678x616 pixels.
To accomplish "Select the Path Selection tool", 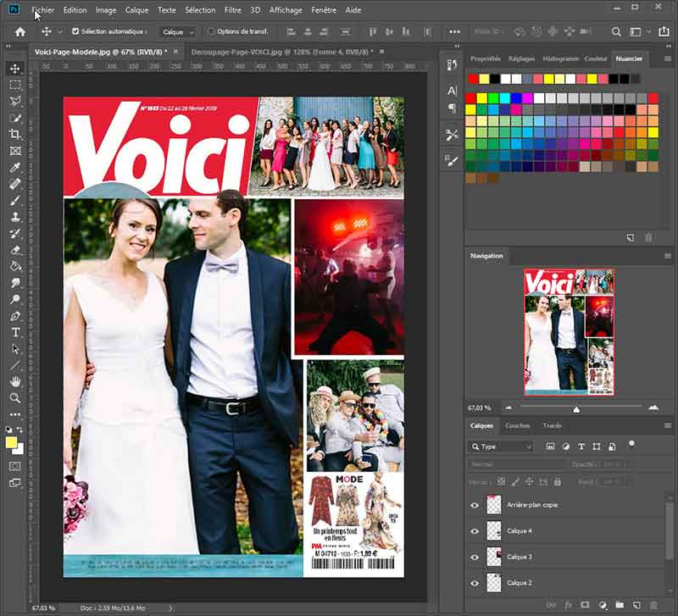I will pyautogui.click(x=15, y=349).
